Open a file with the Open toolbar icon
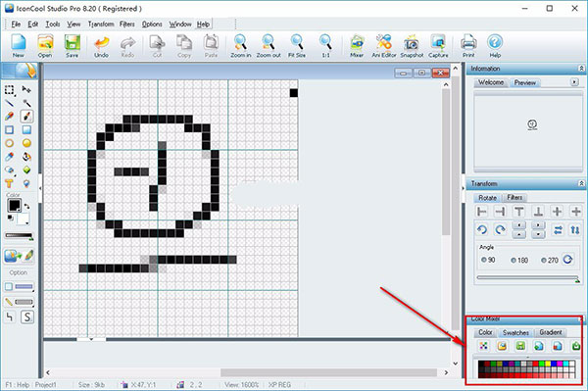This screenshot has height=391, width=588. 45,45
